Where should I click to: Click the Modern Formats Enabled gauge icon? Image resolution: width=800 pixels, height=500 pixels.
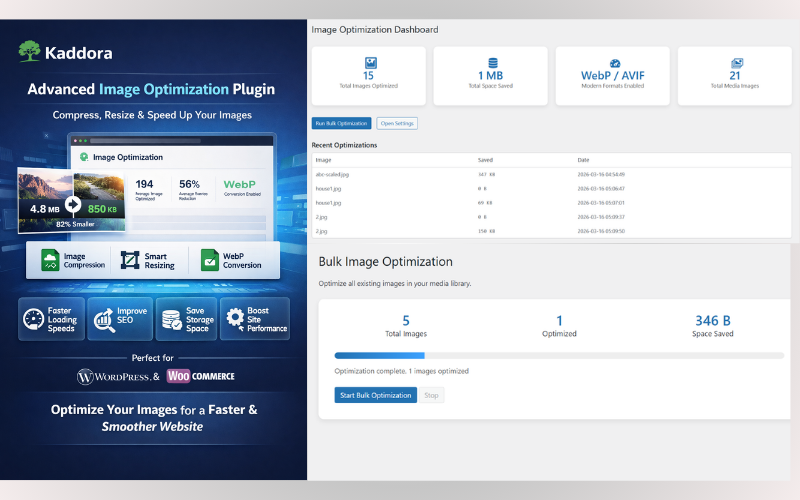click(615, 63)
